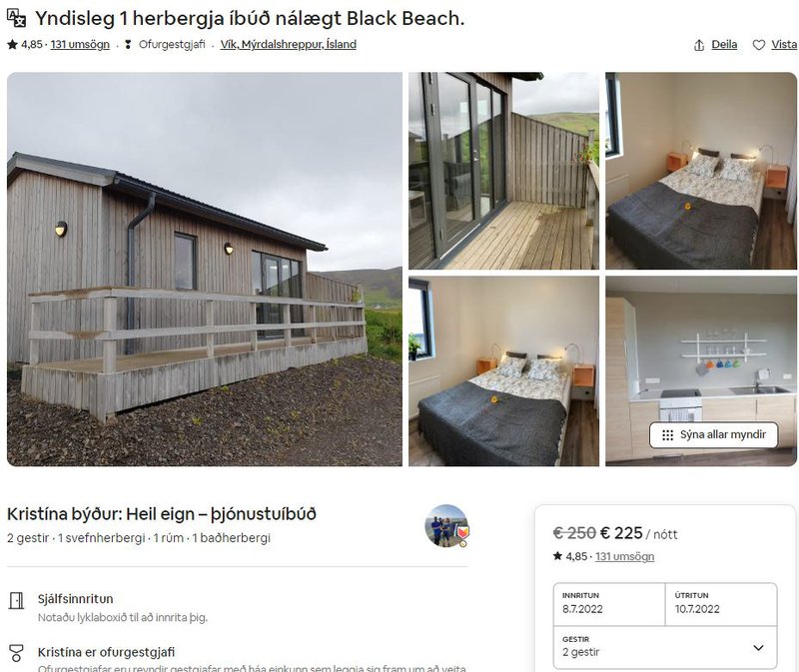Screen dimensions: 799x672
Task: Expand the guests dropdown chevron
Action: coord(758,648)
